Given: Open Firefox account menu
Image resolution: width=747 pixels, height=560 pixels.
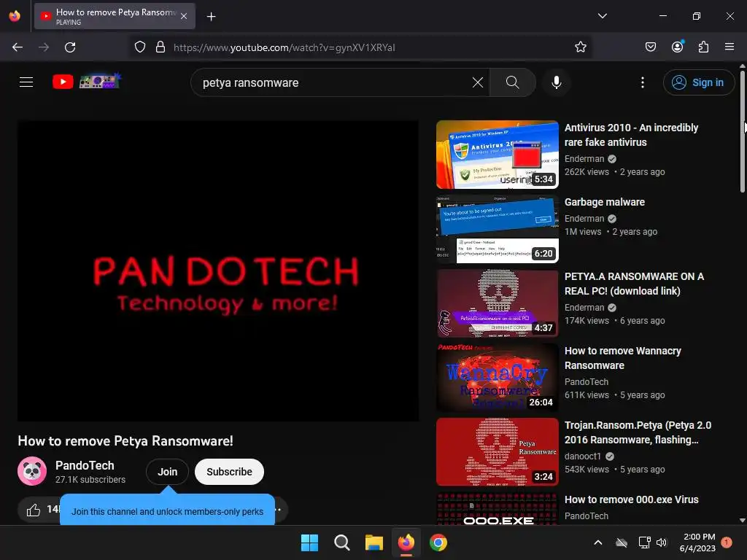Looking at the screenshot, I should pyautogui.click(x=678, y=47).
